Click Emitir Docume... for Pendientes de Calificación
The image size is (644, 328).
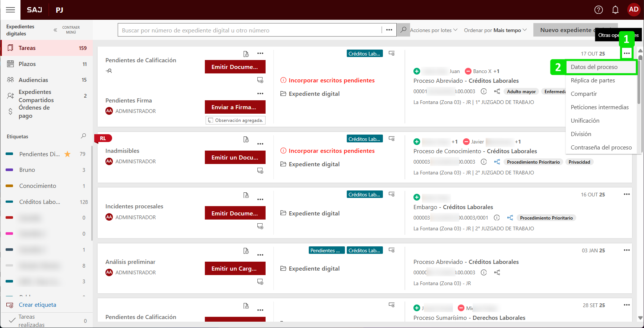click(235, 67)
